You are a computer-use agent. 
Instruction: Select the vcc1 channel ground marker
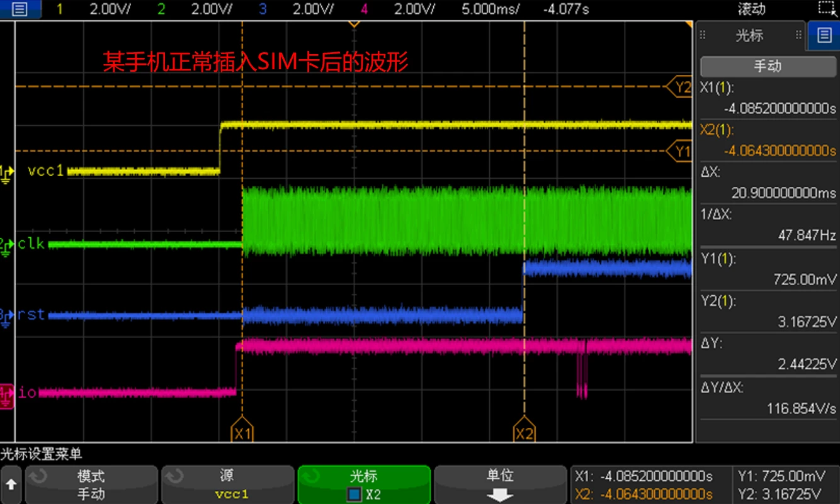pyautogui.click(x=6, y=172)
